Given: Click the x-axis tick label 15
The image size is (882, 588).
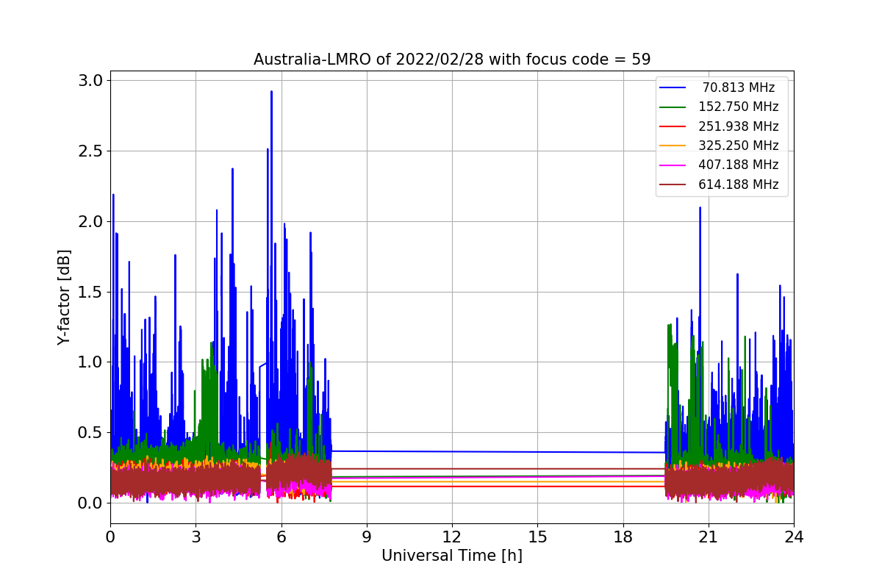Looking at the screenshot, I should (537, 537).
